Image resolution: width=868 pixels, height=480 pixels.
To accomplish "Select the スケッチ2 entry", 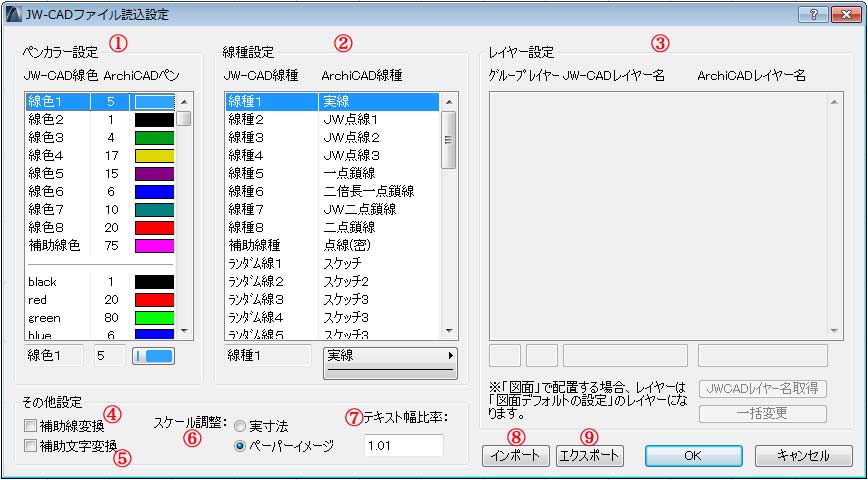I will coord(346,281).
